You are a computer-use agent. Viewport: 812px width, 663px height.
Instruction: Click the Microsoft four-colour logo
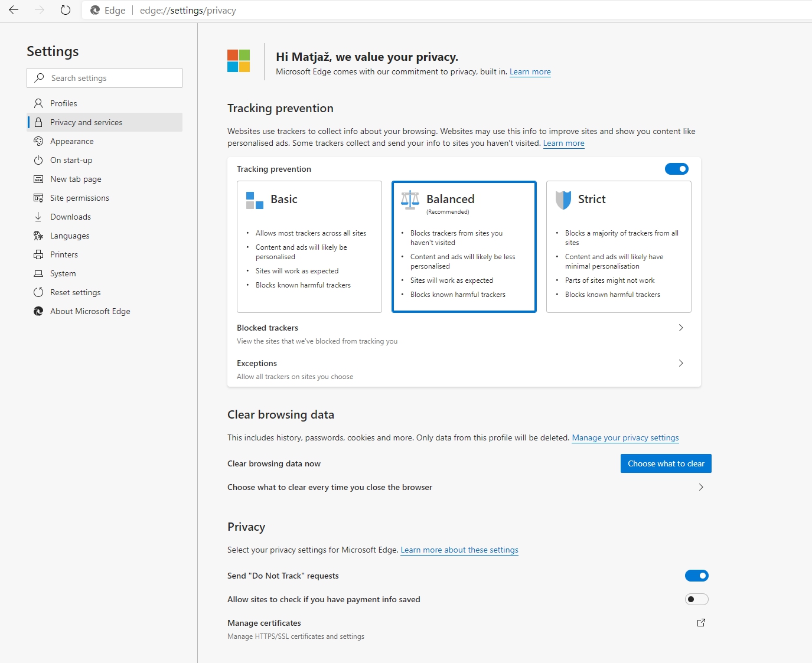[239, 61]
